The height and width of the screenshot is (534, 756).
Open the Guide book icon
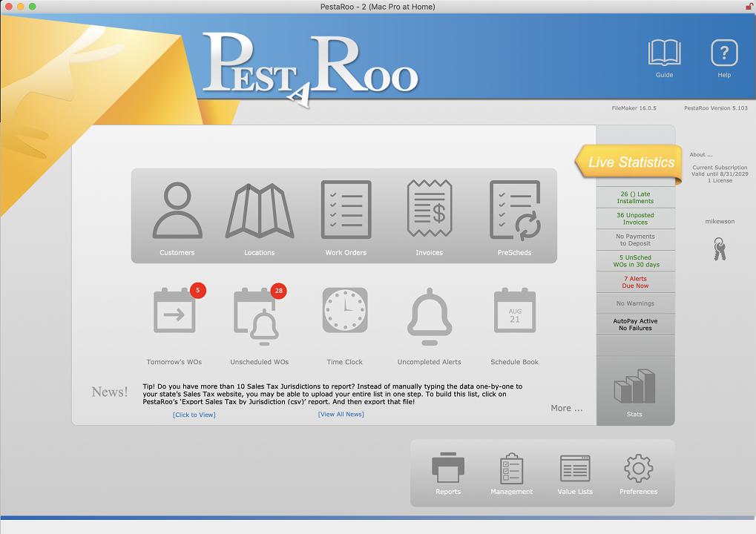665,52
